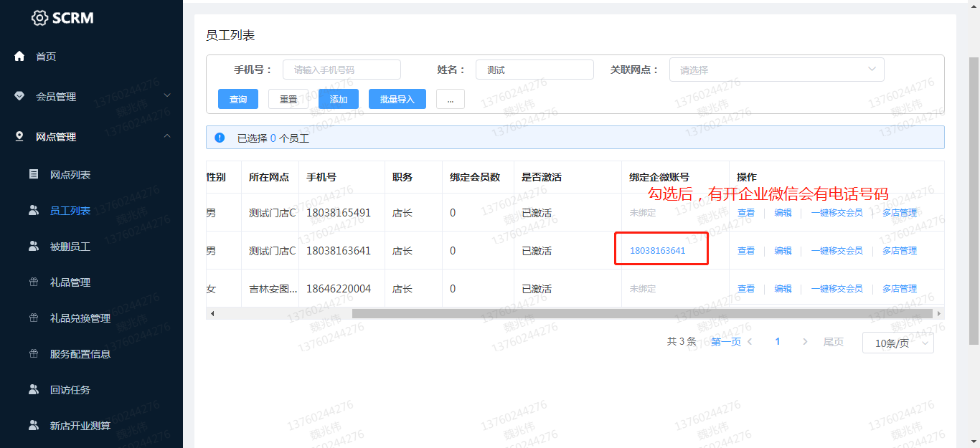The image size is (980, 448).
Task: Click the 第一页 first page link
Action: [726, 342]
